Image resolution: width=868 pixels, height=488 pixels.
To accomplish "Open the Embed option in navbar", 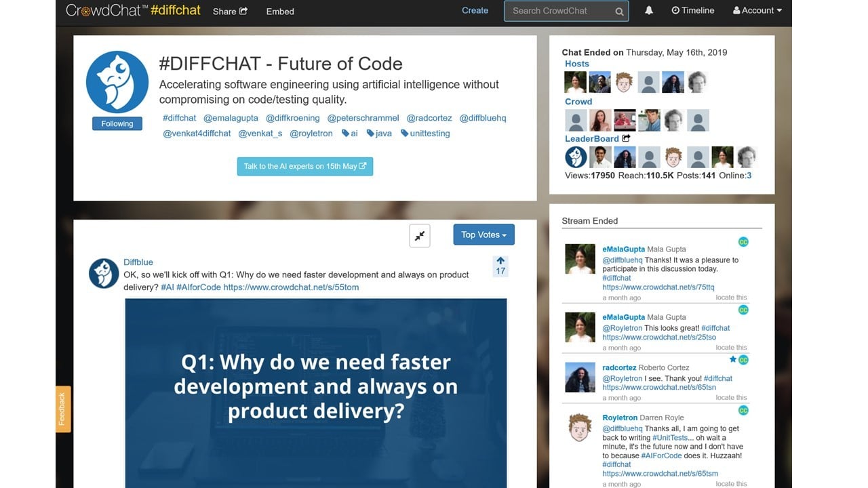I will (x=280, y=11).
